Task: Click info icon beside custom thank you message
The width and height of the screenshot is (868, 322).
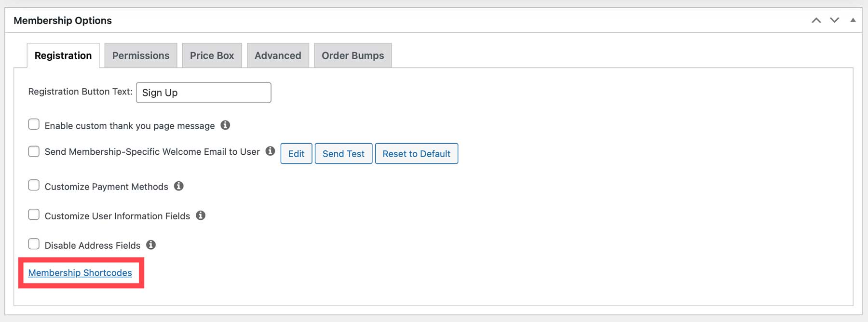Action: (225, 125)
